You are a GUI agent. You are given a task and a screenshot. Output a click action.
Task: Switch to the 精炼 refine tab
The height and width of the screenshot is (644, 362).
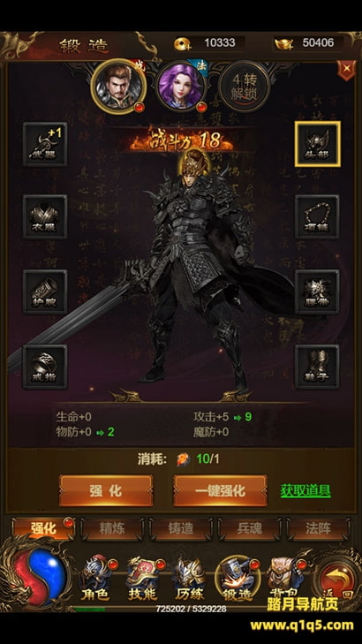[112, 528]
